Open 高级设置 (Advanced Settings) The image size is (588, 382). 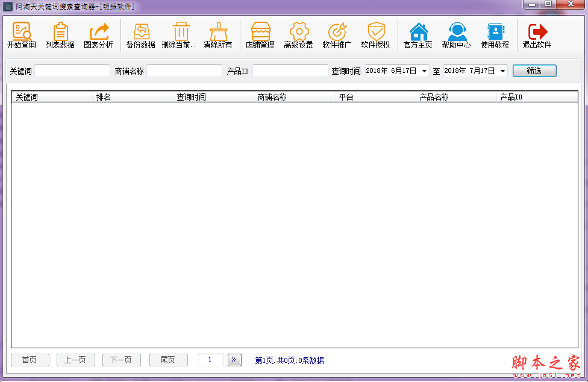coord(299,35)
